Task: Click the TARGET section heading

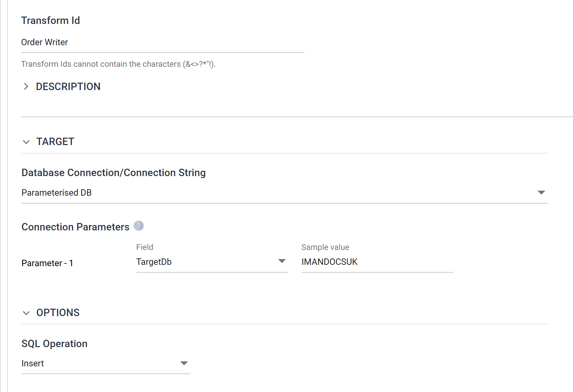Action: pyautogui.click(x=55, y=142)
